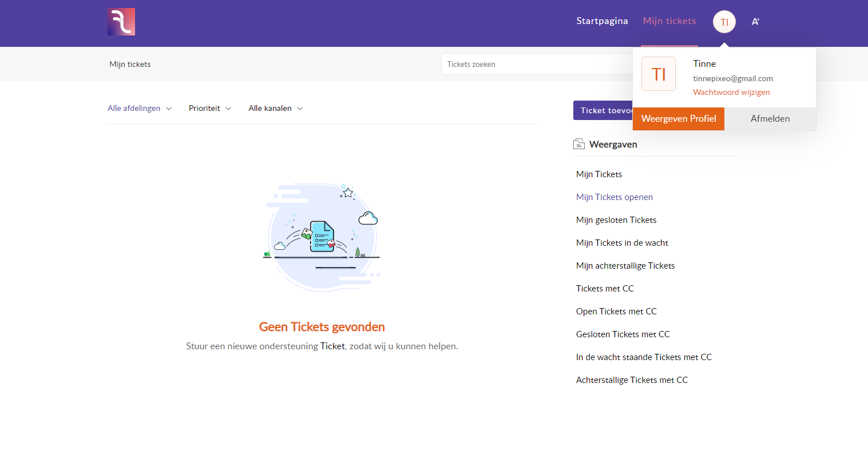This screenshot has width=868, height=459.
Task: Open the Mijn gesloten Tickets view
Action: coord(616,220)
